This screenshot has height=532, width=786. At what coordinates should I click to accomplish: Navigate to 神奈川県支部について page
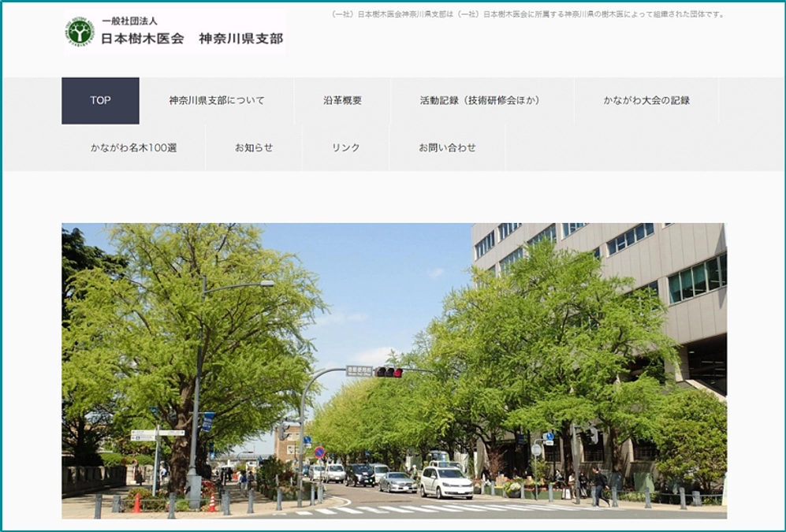[x=215, y=100]
